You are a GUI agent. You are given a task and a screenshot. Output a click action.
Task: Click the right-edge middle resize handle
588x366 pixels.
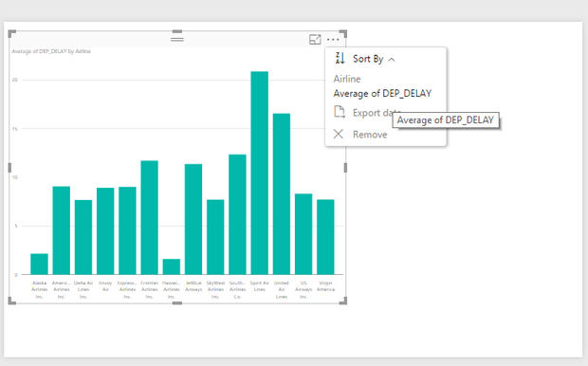[x=345, y=168]
